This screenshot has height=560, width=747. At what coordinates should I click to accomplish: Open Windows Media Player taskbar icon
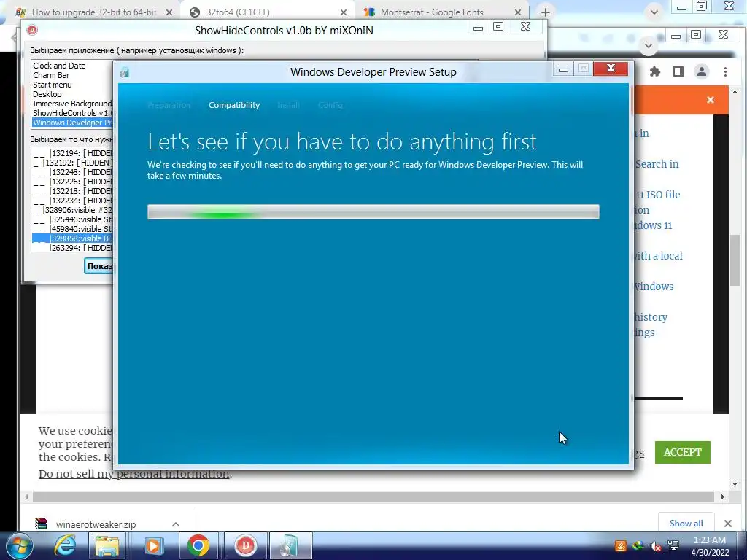point(152,545)
